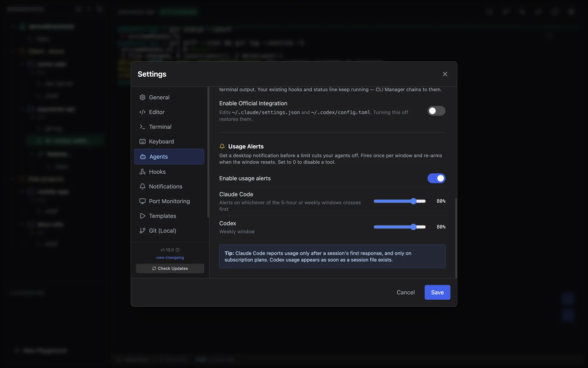The image size is (588, 368).
Task: Click the Claude Code 80% value
Action: [441, 201]
